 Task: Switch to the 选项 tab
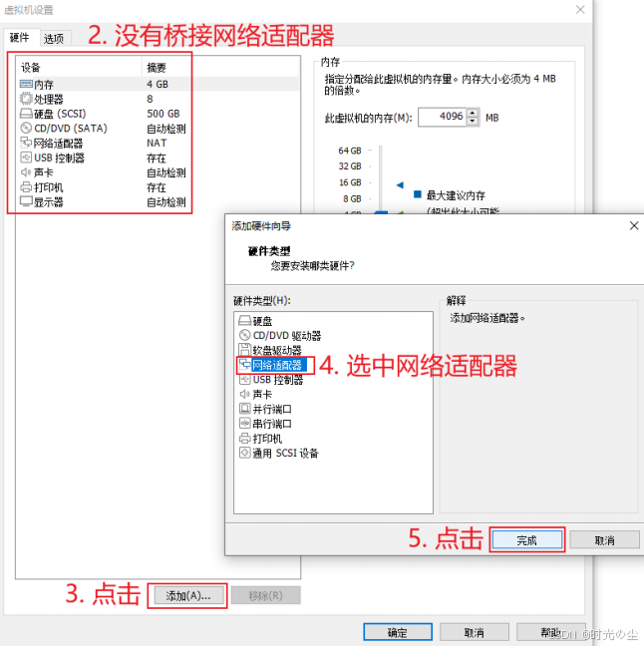point(54,39)
